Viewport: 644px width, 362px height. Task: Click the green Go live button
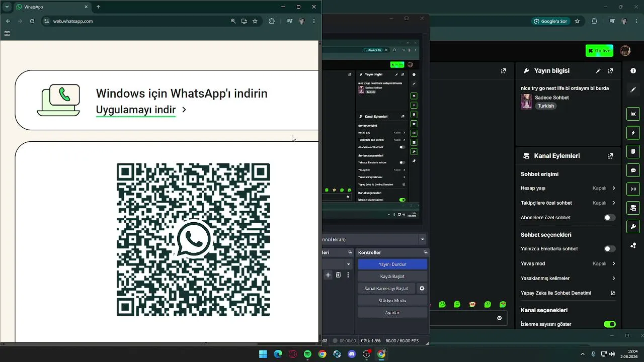point(599,51)
